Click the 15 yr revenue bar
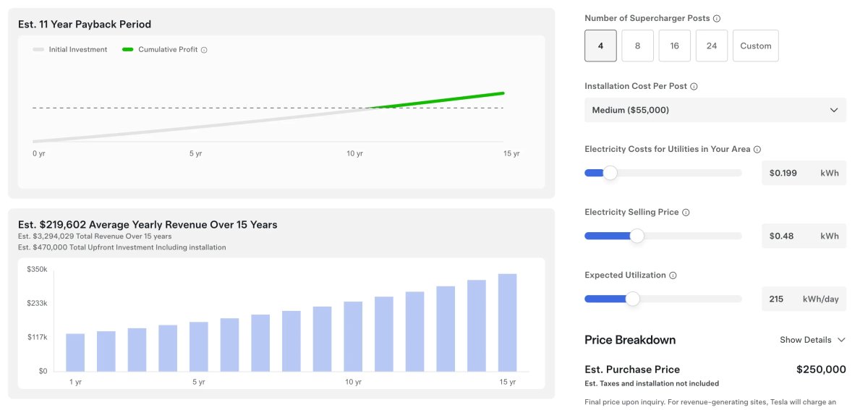This screenshot has width=868, height=410. (507, 323)
